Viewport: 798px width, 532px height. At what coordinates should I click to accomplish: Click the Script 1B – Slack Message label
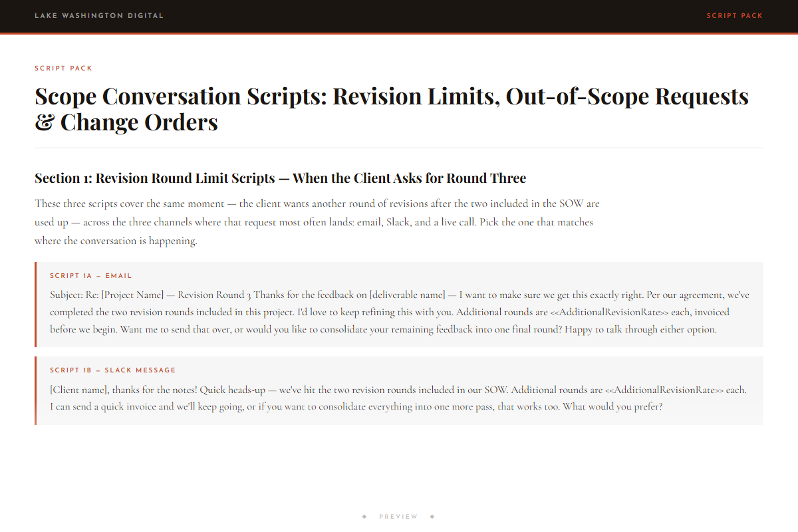click(x=113, y=370)
